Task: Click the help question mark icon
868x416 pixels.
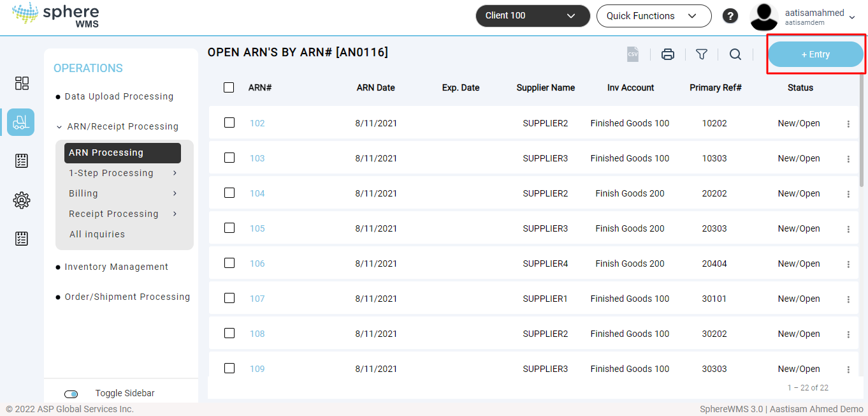Action: pos(730,16)
